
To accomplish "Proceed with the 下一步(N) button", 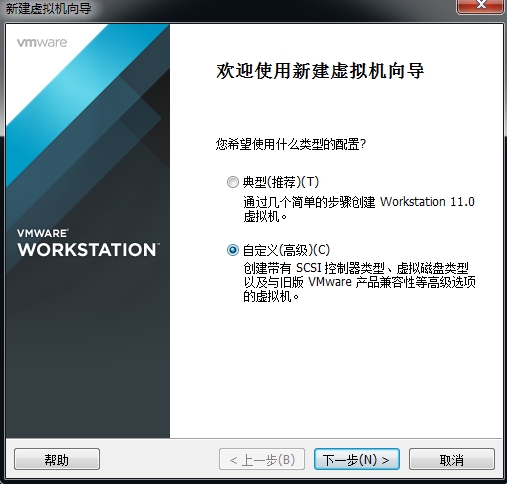I will click(356, 460).
